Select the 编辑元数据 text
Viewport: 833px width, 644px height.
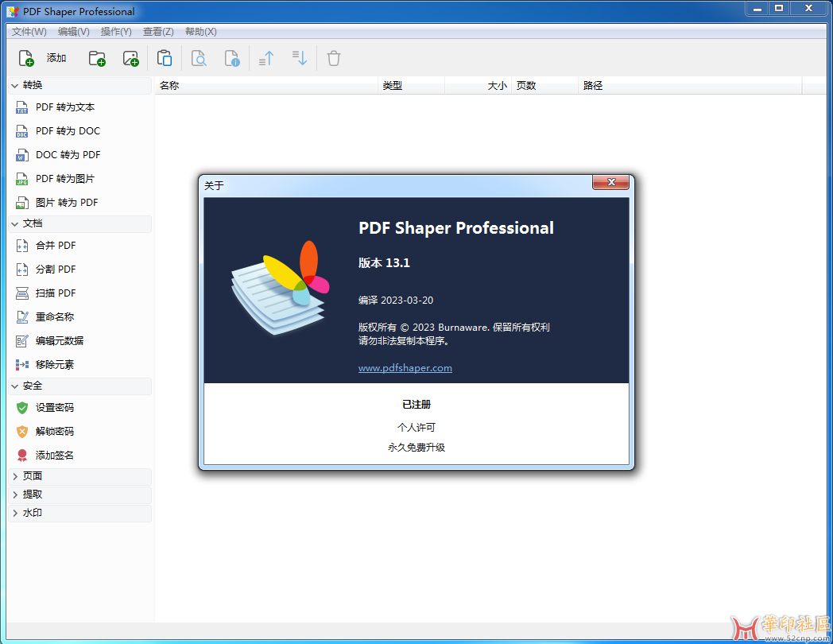(60, 341)
